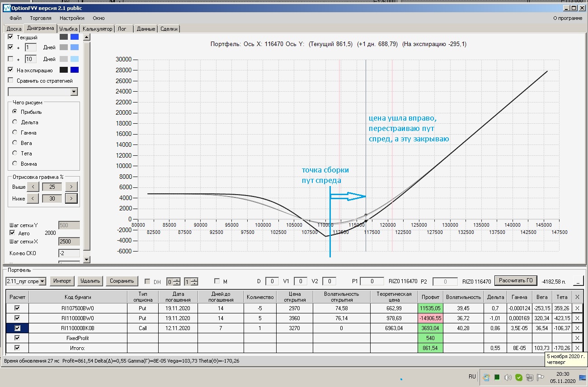The image size is (588, 387).
Task: Click the Рассчитать ГО button
Action: pyautogui.click(x=515, y=280)
